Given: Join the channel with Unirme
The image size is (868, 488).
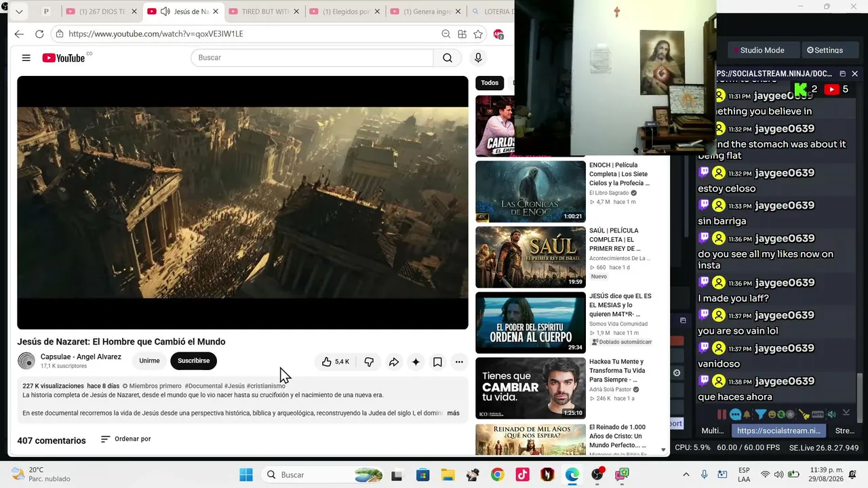Looking at the screenshot, I should click(x=149, y=361).
